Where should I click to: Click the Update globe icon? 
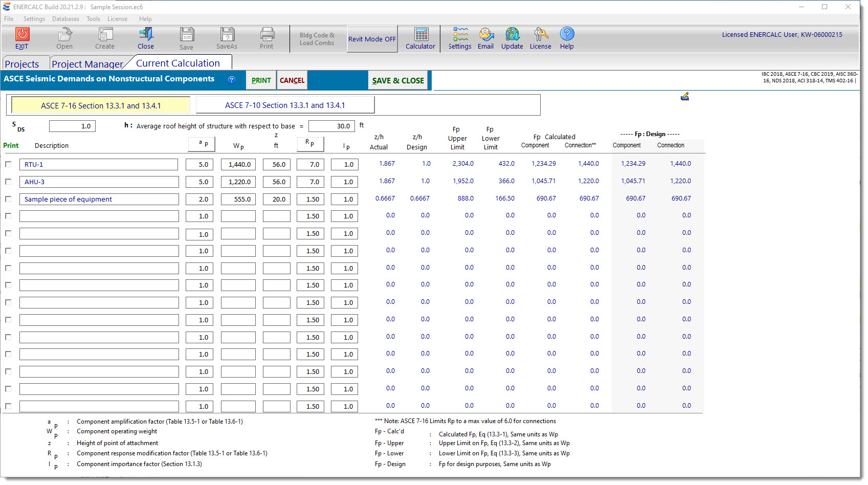[x=512, y=35]
